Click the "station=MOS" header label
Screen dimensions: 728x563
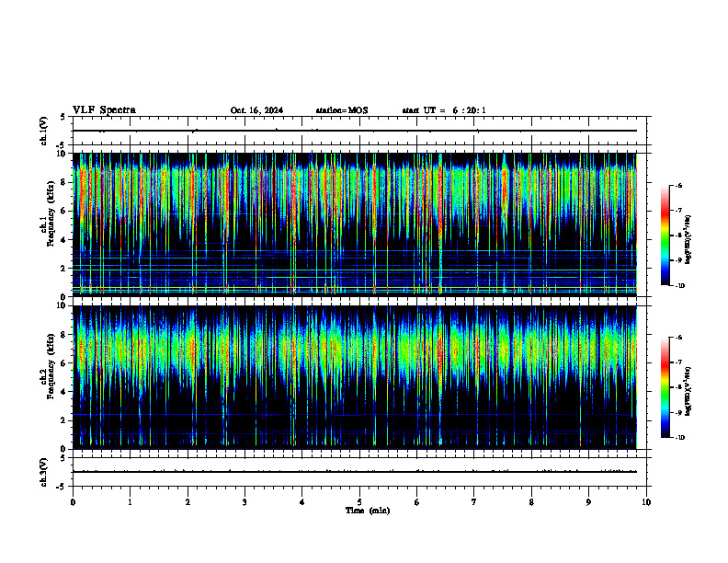pyautogui.click(x=342, y=110)
